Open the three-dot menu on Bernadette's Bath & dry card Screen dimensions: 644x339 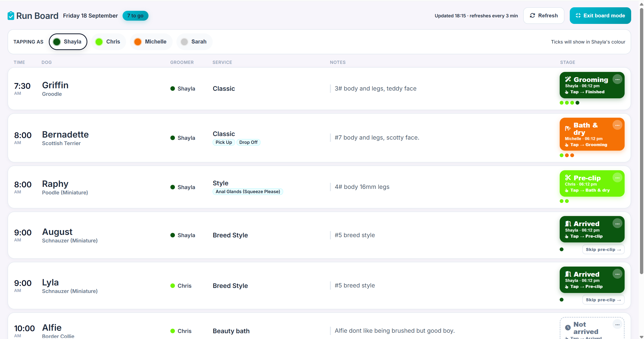[617, 125]
